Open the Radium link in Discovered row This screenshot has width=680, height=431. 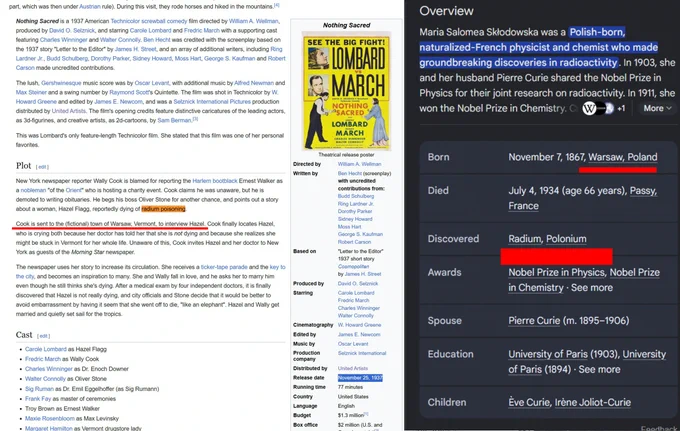[525, 239]
